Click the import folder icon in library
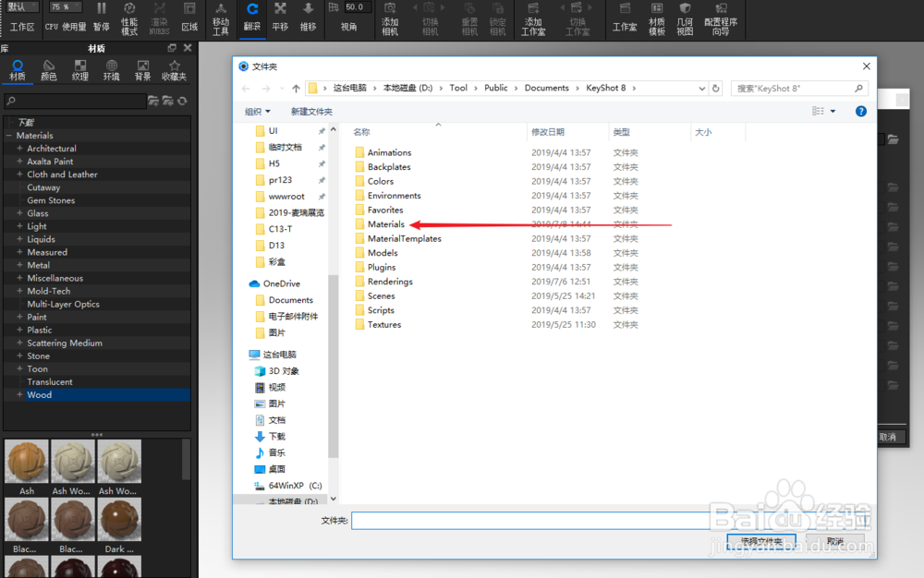Image resolution: width=924 pixels, height=578 pixels. tap(168, 102)
